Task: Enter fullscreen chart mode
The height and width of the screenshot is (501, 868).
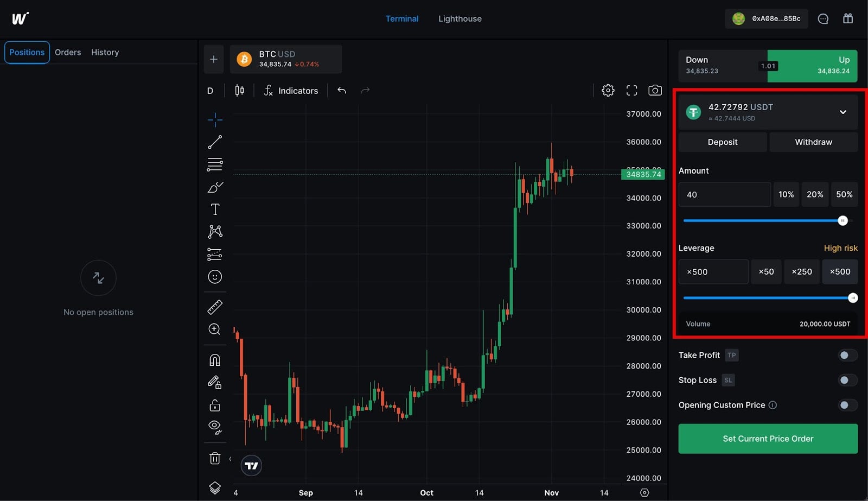Action: coord(631,91)
